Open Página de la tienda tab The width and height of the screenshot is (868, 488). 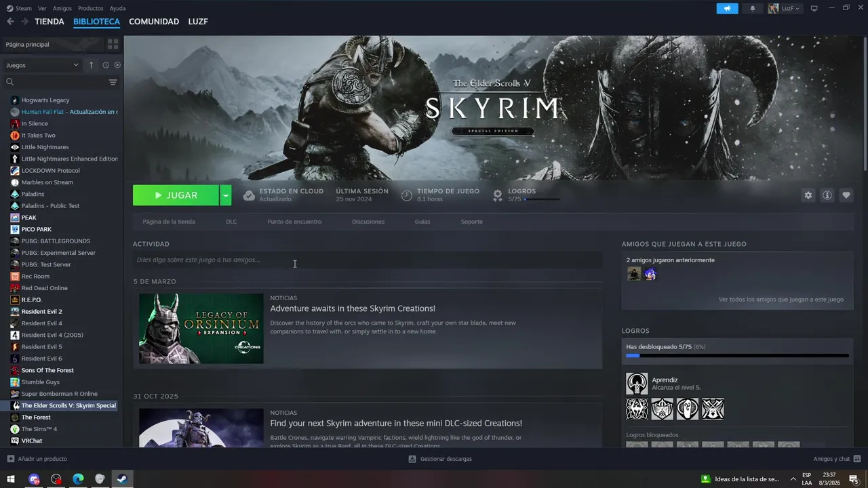[x=169, y=222]
